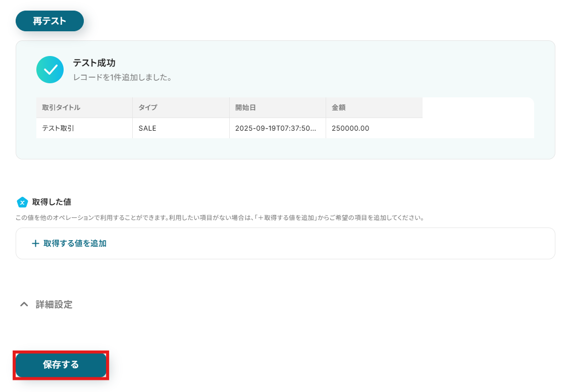Click the description text under 取得した値
The image size is (570, 392).
point(220,217)
